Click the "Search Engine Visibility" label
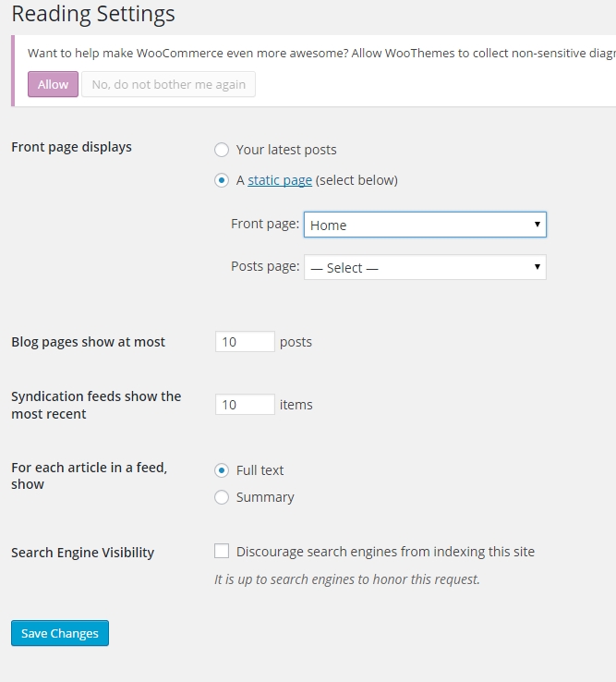 coord(82,553)
